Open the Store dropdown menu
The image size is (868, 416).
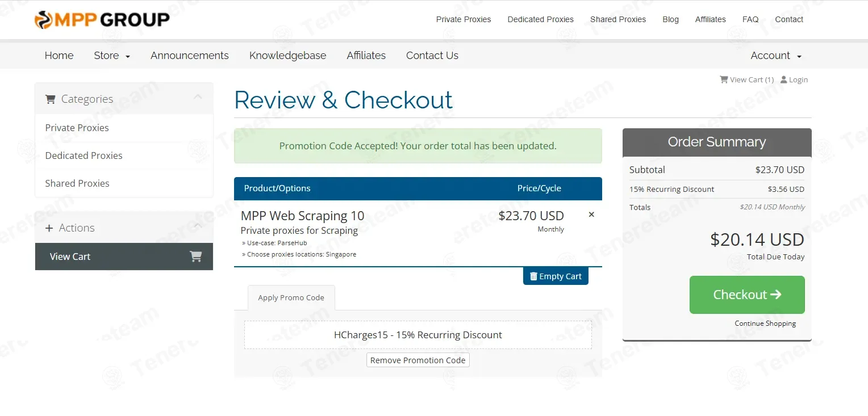tap(112, 56)
